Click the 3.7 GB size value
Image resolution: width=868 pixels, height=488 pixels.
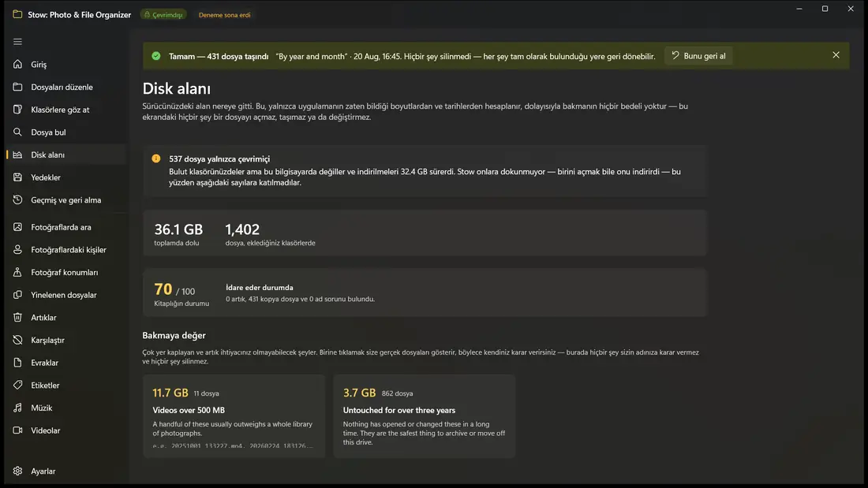tap(359, 393)
